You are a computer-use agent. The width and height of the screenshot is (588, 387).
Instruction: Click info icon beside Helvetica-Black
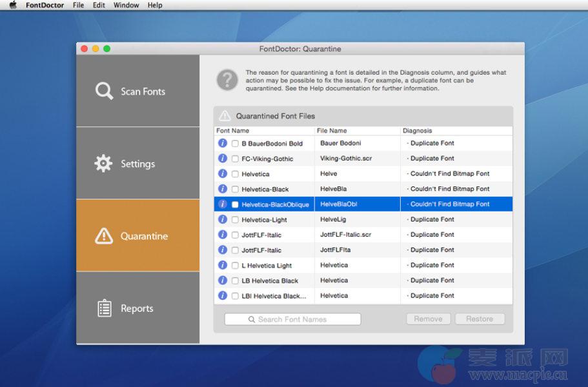click(x=223, y=189)
